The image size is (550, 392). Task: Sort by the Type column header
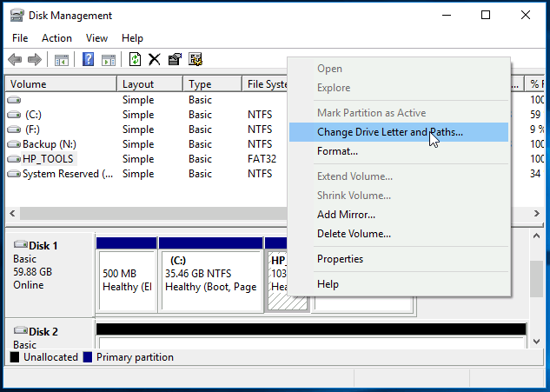[213, 84]
